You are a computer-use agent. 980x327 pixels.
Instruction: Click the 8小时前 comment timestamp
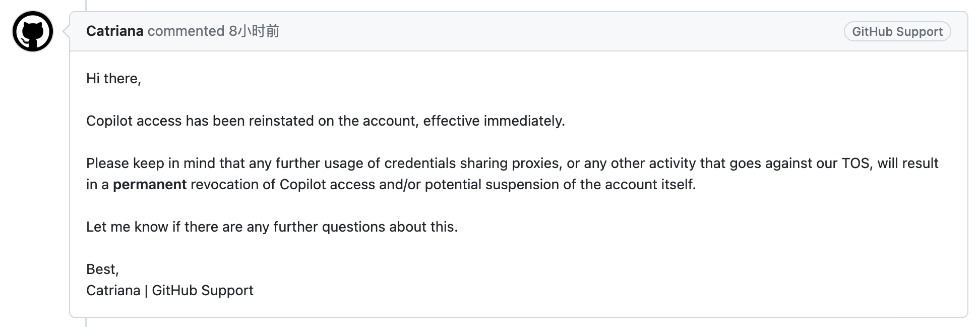point(254,31)
